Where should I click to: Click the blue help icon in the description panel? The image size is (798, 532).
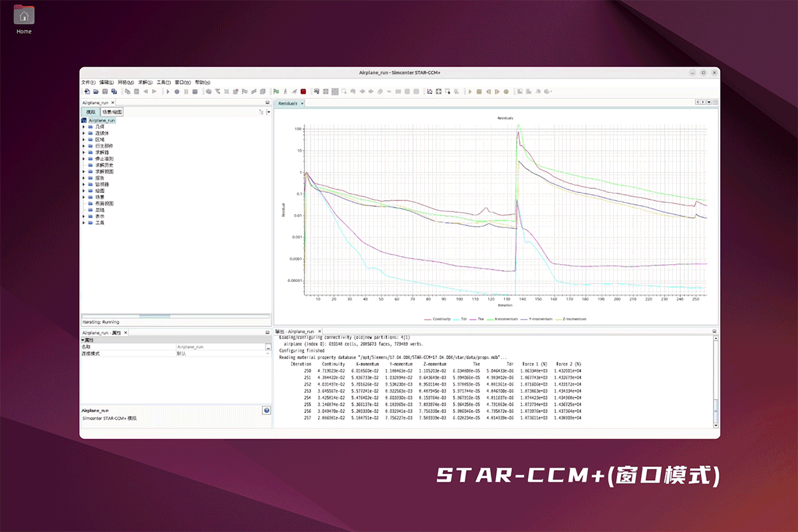coord(267,410)
